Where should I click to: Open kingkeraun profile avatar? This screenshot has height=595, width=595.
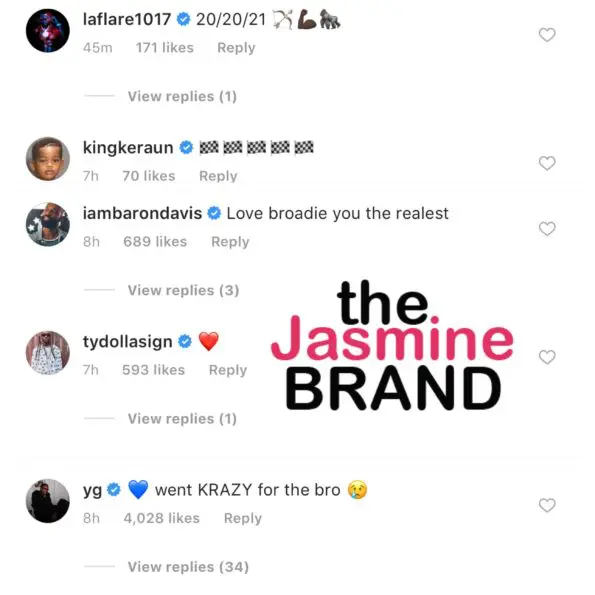(48, 159)
